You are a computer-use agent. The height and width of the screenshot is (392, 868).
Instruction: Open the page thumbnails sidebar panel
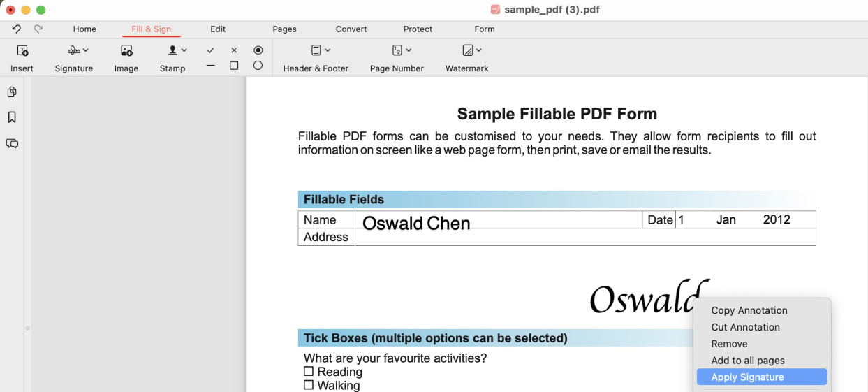click(12, 92)
